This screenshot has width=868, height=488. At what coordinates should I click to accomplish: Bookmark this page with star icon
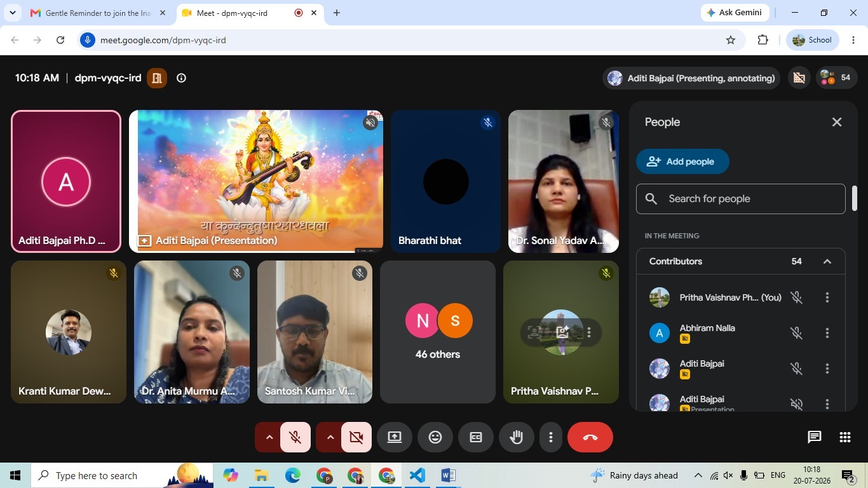(731, 40)
